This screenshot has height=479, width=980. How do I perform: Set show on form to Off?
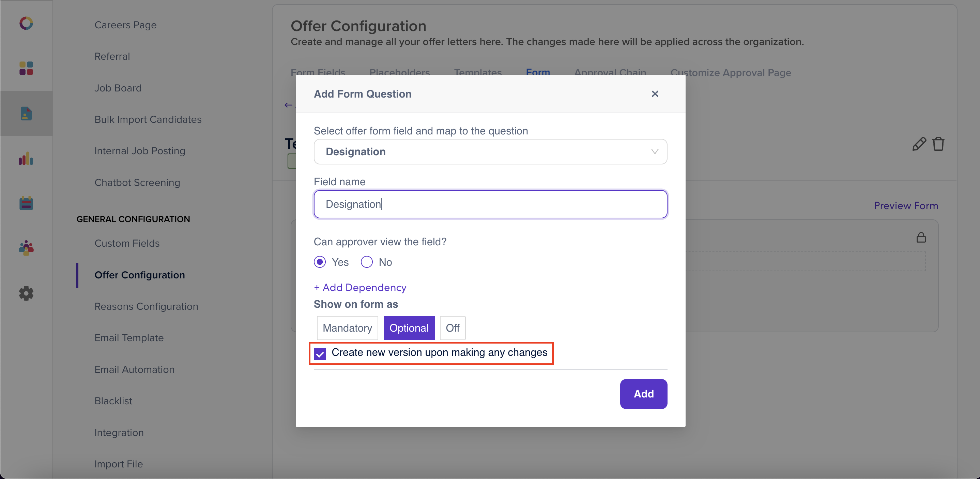point(452,328)
